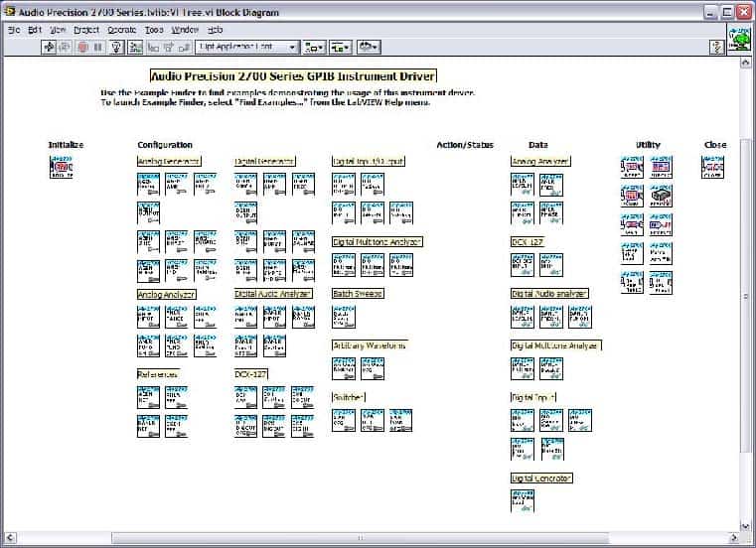Click the Run Continuously toolbar button
Viewport: 756px width, 548px height.
coord(65,47)
